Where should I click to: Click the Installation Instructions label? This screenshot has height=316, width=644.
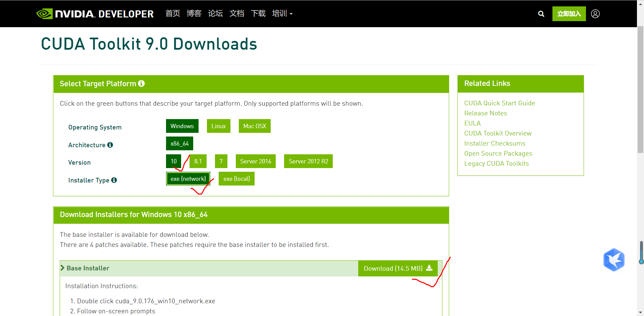(x=102, y=286)
